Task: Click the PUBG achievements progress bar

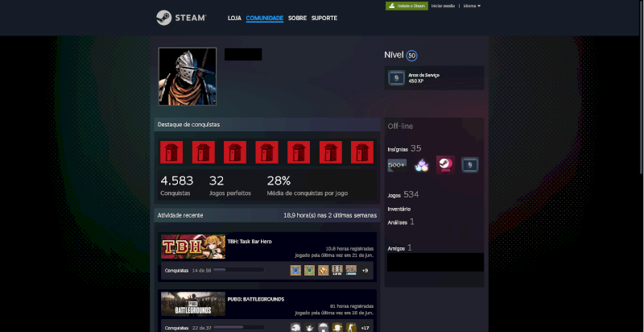Action: [238, 327]
